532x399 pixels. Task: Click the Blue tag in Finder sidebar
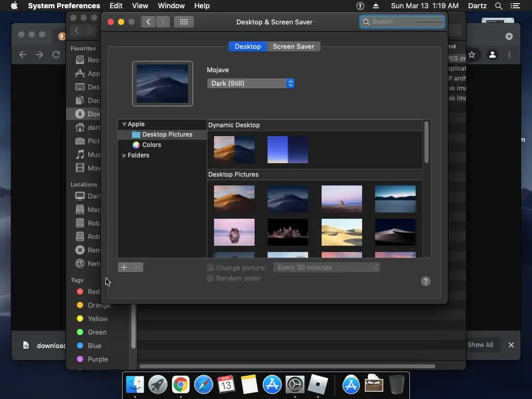pos(89,345)
